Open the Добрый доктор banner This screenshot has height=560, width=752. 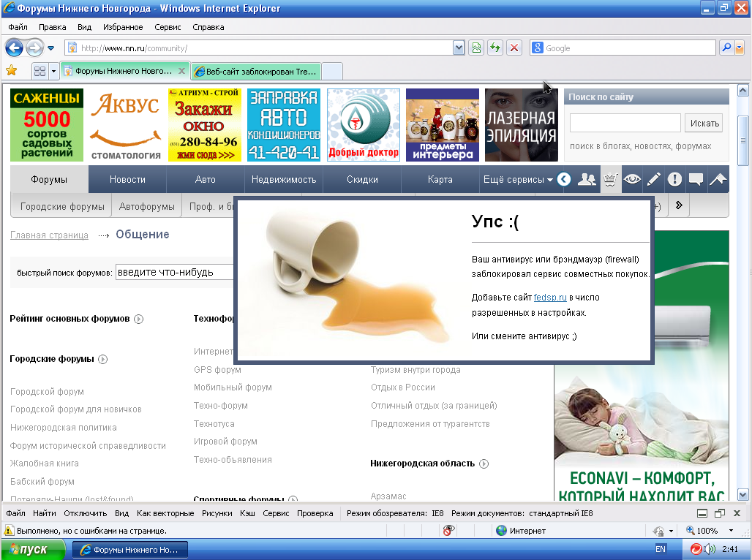click(x=364, y=125)
